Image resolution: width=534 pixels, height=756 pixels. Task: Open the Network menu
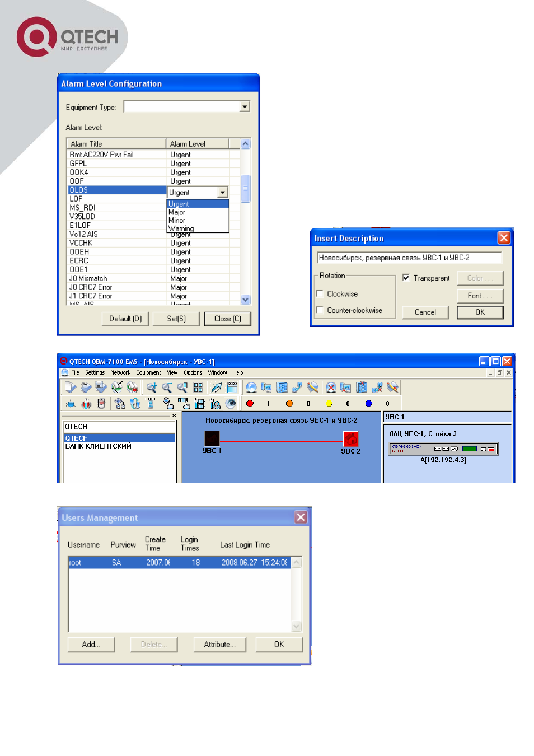pyautogui.click(x=120, y=372)
